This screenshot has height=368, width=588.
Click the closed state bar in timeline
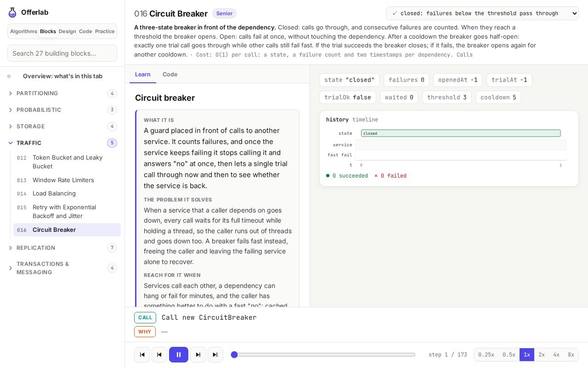[461, 133]
